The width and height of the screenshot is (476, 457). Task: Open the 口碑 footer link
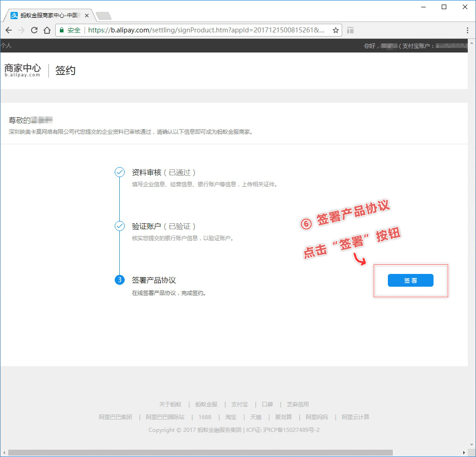(x=267, y=404)
